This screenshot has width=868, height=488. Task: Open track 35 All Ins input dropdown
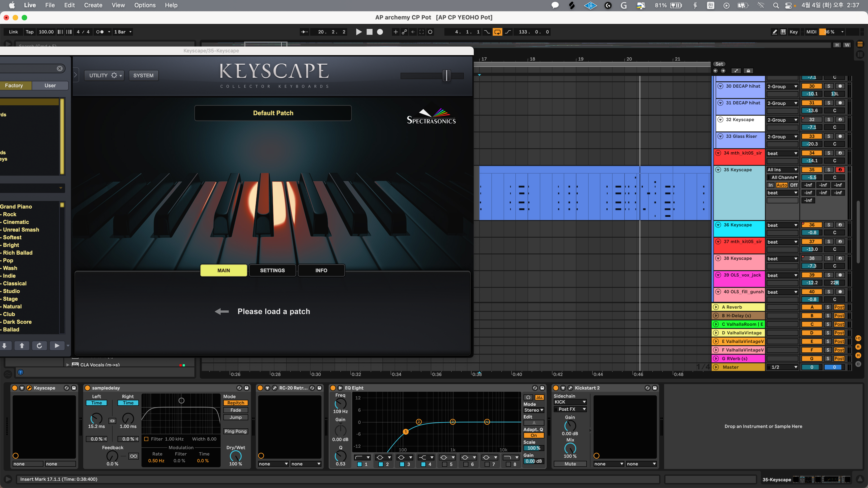(782, 170)
